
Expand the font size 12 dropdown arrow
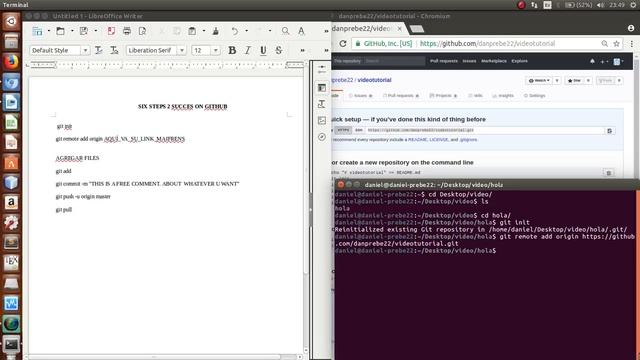[216, 50]
